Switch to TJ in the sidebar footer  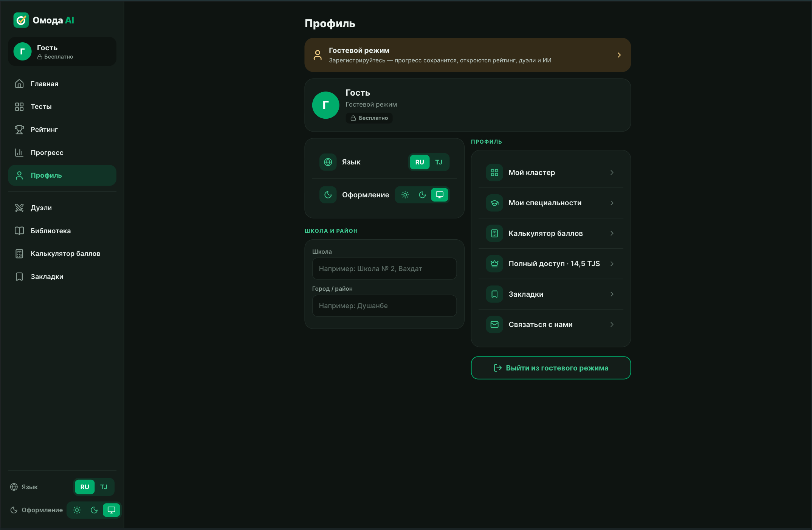[x=104, y=487]
